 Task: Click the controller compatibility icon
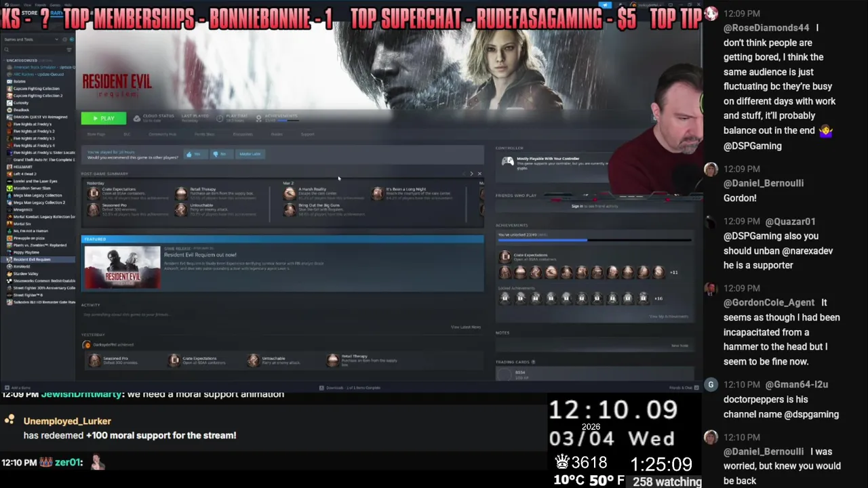click(x=507, y=161)
